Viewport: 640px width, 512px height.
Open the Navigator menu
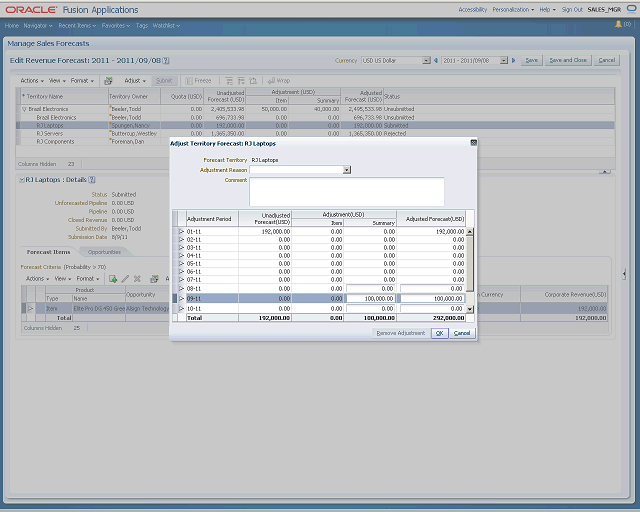point(38,26)
